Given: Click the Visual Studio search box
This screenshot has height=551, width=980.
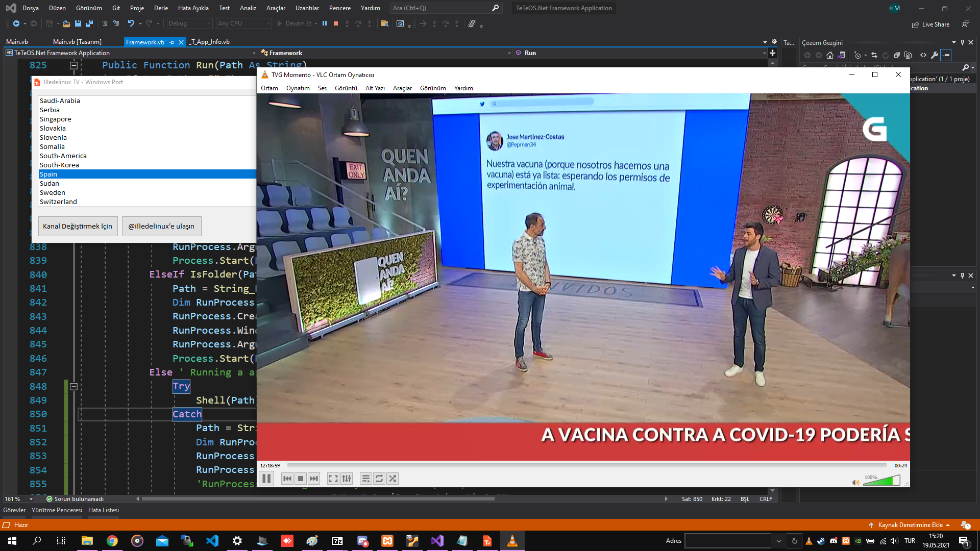Looking at the screenshot, I should tap(446, 8).
